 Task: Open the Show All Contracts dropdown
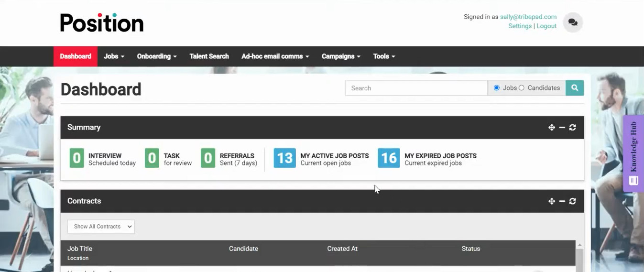[x=101, y=227]
